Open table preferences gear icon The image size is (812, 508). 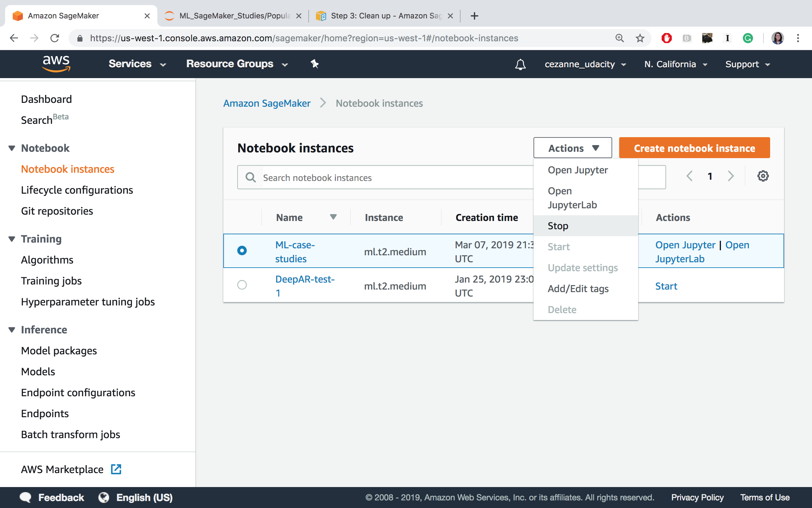pos(763,176)
